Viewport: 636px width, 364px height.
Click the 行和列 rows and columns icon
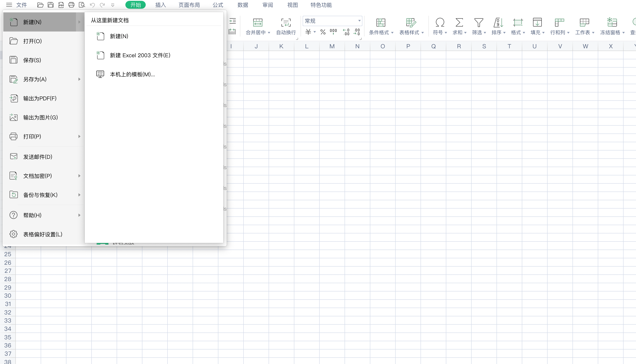(x=559, y=23)
